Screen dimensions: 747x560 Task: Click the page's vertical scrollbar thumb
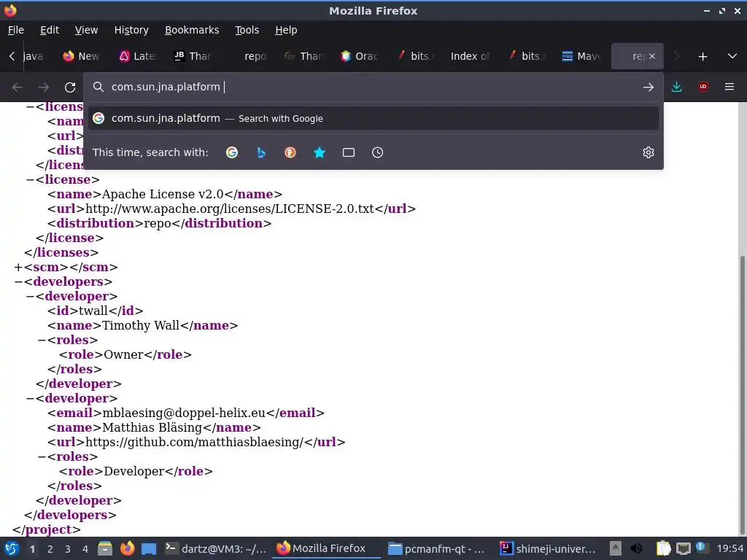pyautogui.click(x=742, y=395)
